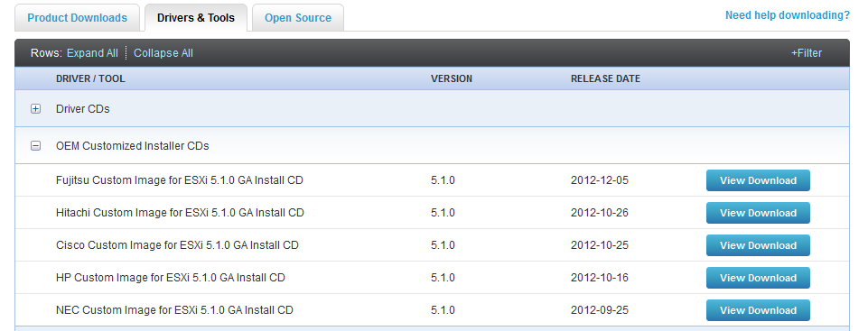Click the release date 2012-10-16
The image size is (868, 331).
click(x=600, y=278)
